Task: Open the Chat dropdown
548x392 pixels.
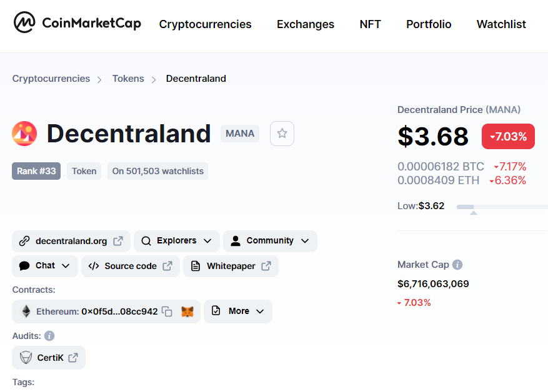Action: click(45, 266)
